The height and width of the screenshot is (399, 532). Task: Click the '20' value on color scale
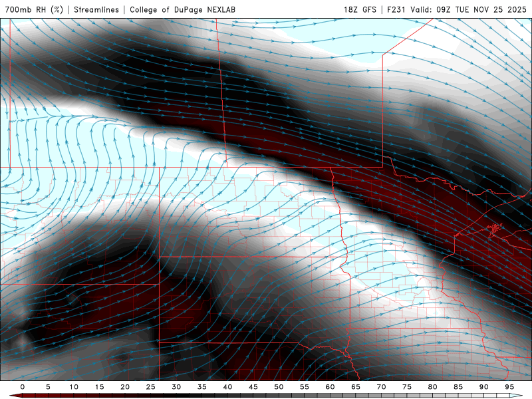[x=125, y=387]
